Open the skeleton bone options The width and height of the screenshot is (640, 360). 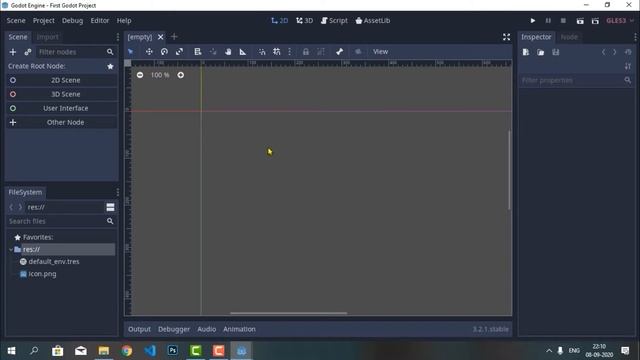pyautogui.click(x=340, y=52)
